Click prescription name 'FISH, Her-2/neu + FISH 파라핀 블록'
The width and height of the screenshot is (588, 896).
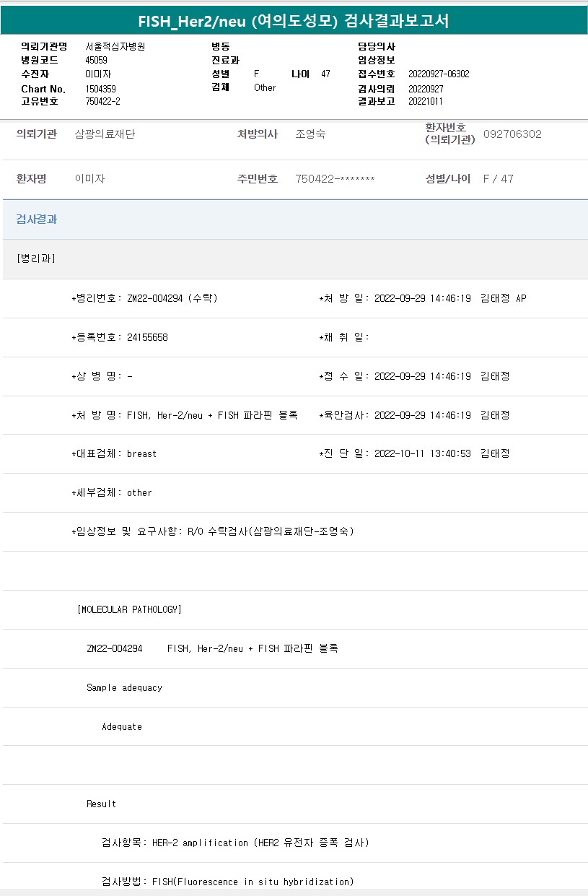[x=212, y=415]
